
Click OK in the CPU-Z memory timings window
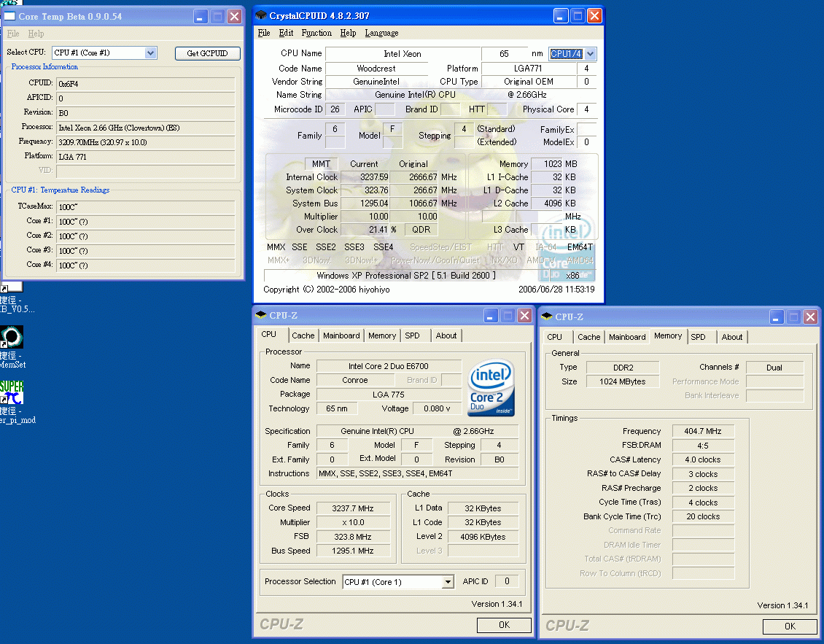coord(790,626)
